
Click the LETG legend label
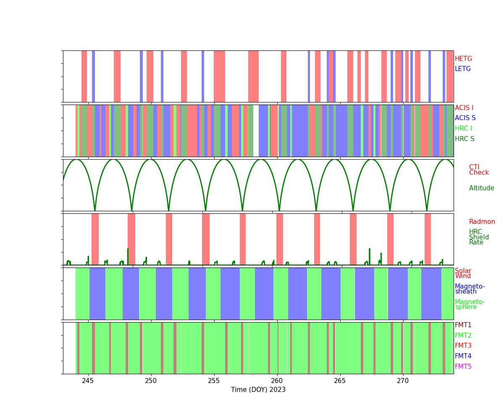point(463,69)
